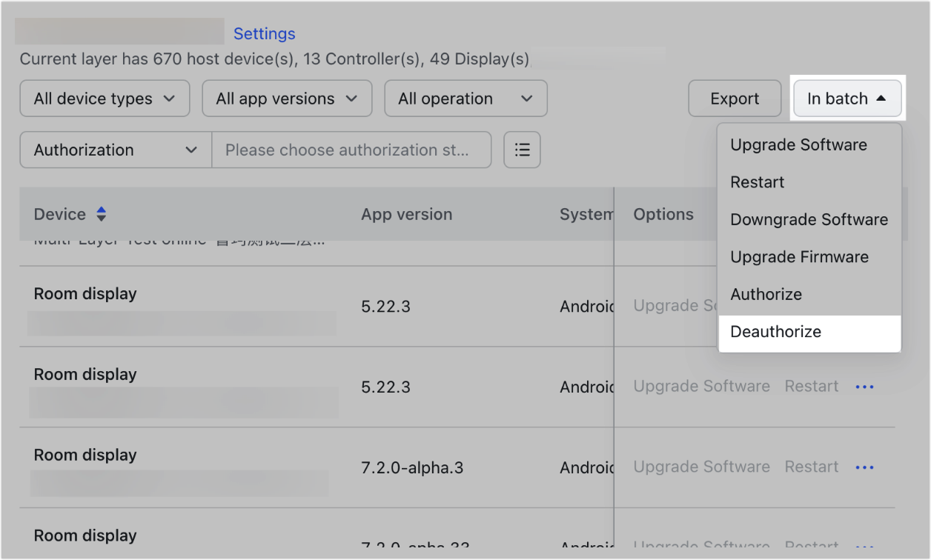931x560 pixels.
Task: Click Upgrade Software for 7.2.0-alpha.3 device
Action: [x=701, y=467]
